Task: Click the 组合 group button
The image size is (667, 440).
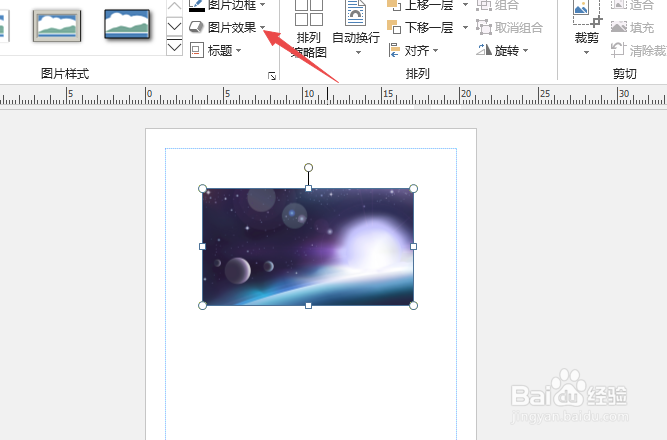Action: coord(498,5)
